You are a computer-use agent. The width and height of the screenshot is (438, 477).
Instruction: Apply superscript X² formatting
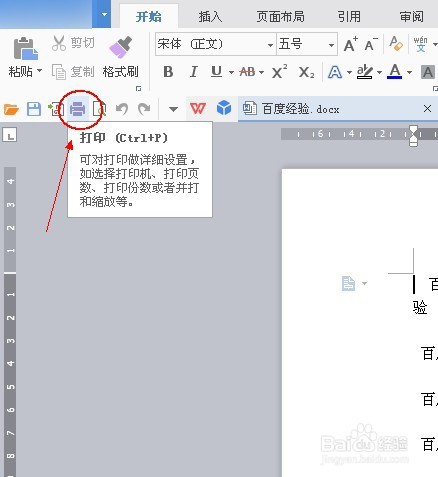point(279,71)
